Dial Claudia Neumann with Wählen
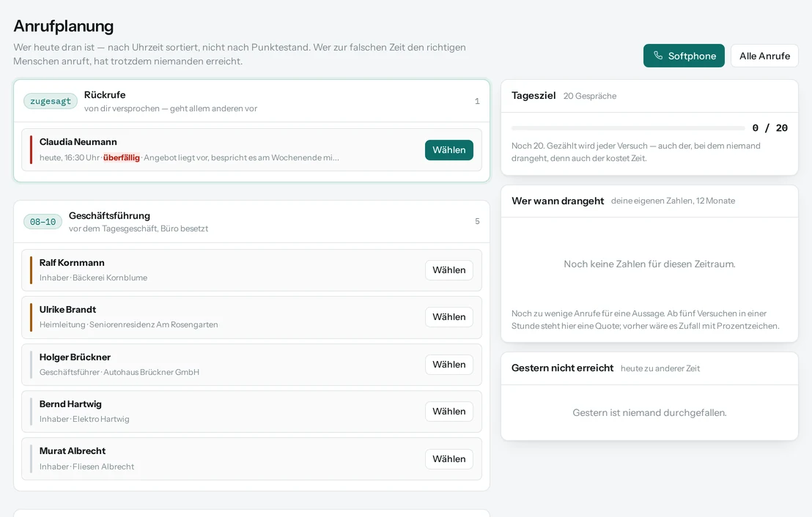 [x=449, y=150]
